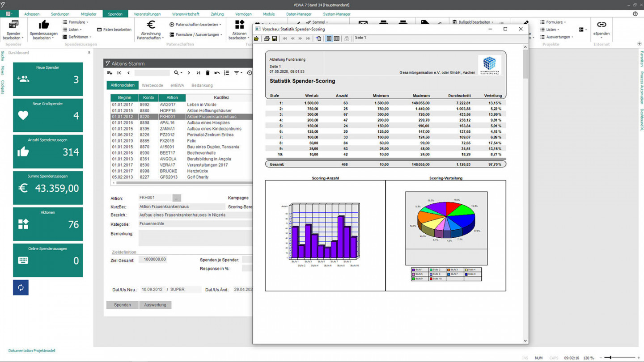Image resolution: width=644 pixels, height=362 pixels.
Task: Open the Suche side tab on left
Action: [x=2, y=56]
